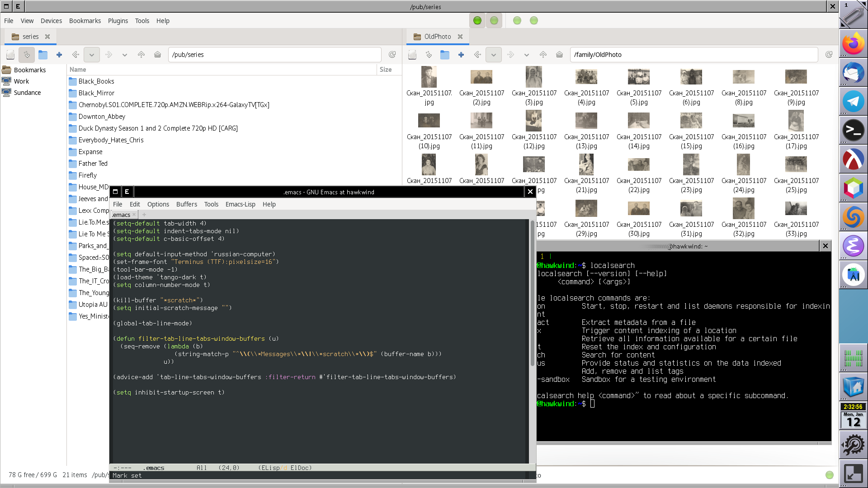Open the Sundance bookmark in sidebar

point(27,93)
